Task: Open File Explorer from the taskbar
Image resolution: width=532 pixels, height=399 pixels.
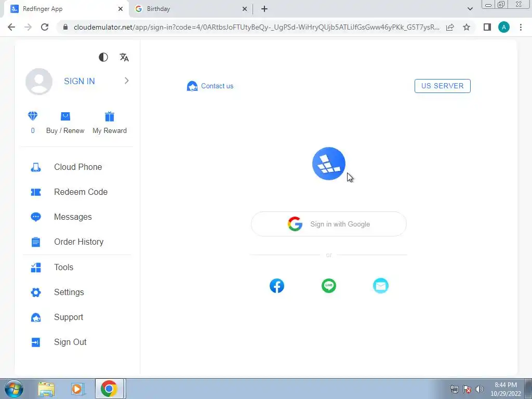Action: (x=46, y=389)
